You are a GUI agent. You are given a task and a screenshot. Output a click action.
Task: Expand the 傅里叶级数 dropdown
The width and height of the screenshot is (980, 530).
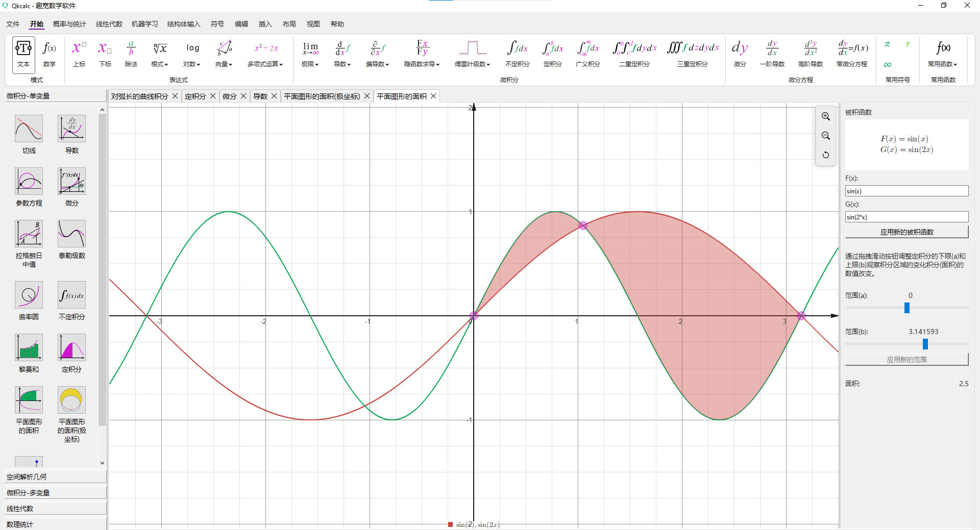pos(472,54)
